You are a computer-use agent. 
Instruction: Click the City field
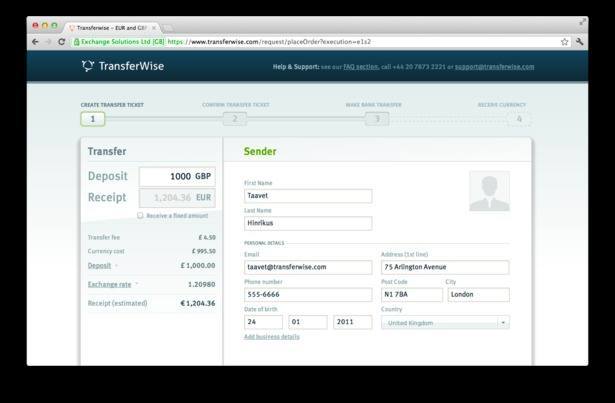pyautogui.click(x=479, y=295)
